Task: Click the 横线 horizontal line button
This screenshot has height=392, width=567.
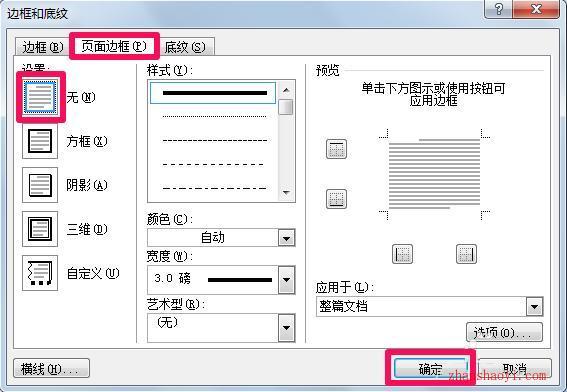Action: (51, 368)
